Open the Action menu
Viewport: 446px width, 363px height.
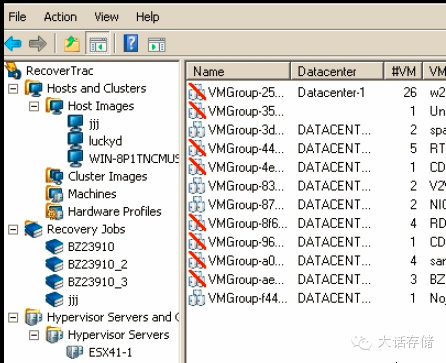(60, 16)
